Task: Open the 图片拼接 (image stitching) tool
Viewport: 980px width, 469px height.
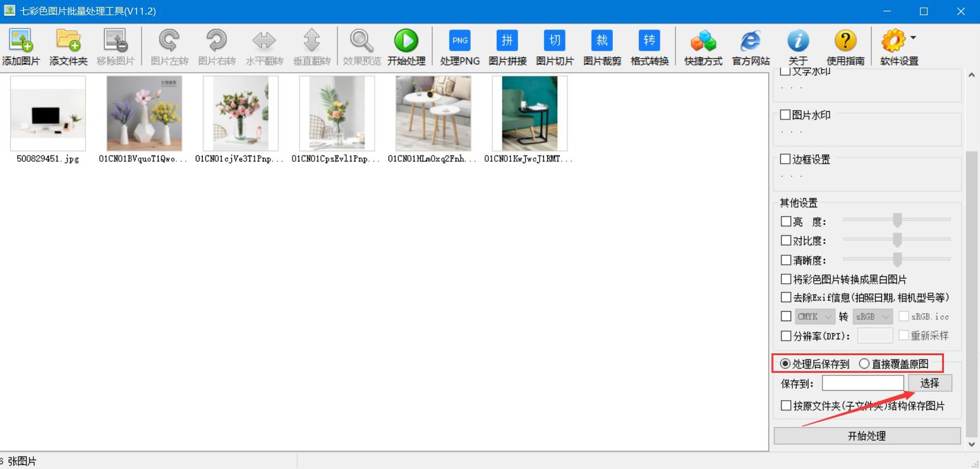Action: (x=507, y=42)
